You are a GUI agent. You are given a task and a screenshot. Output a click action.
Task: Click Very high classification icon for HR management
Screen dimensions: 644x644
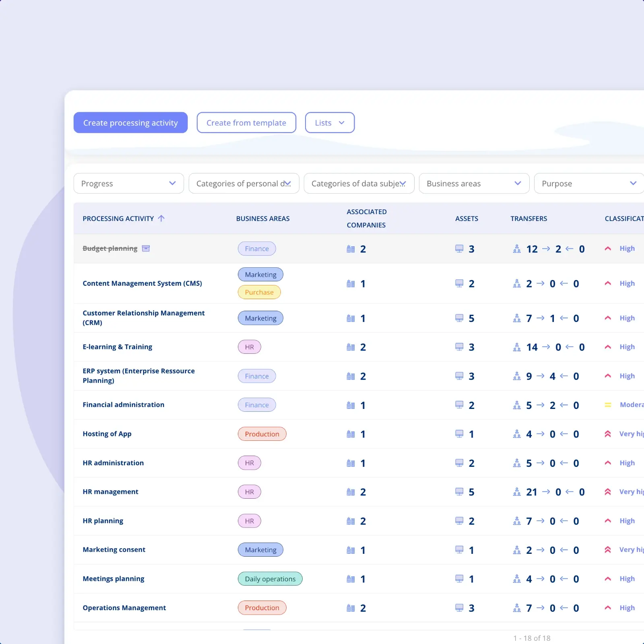tap(608, 492)
